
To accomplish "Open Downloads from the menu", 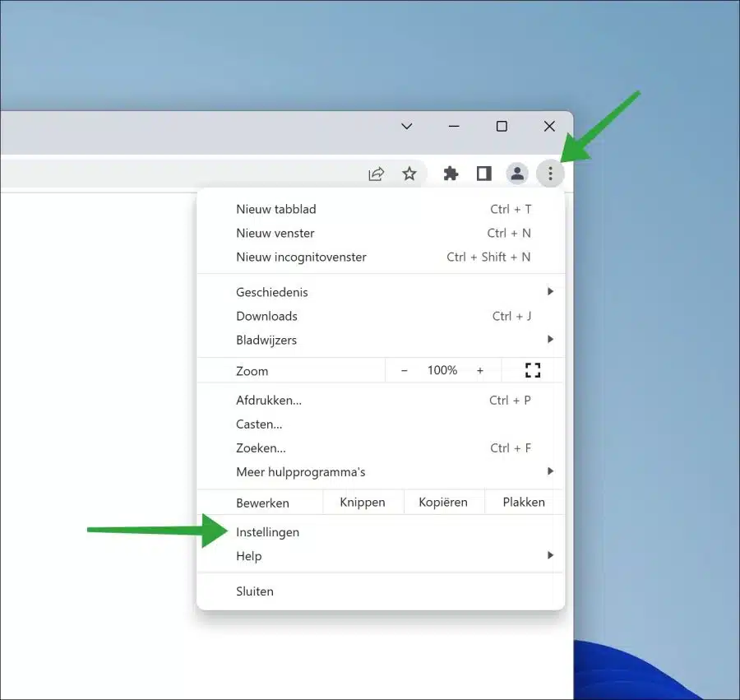I will [381, 316].
